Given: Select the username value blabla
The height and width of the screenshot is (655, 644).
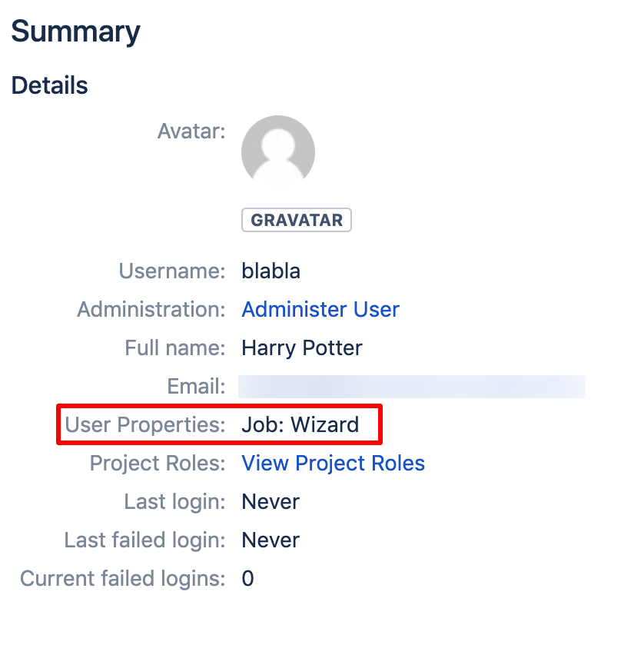Looking at the screenshot, I should click(x=271, y=271).
